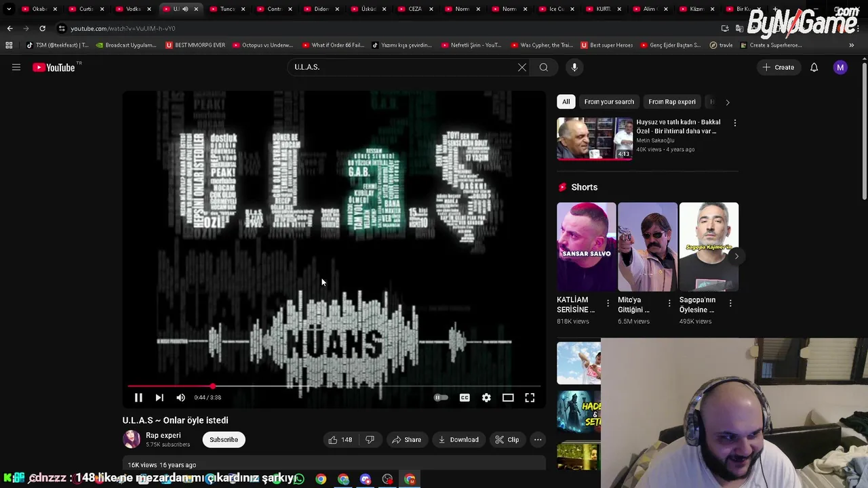Share the video
This screenshot has height=488, width=868.
point(407,440)
